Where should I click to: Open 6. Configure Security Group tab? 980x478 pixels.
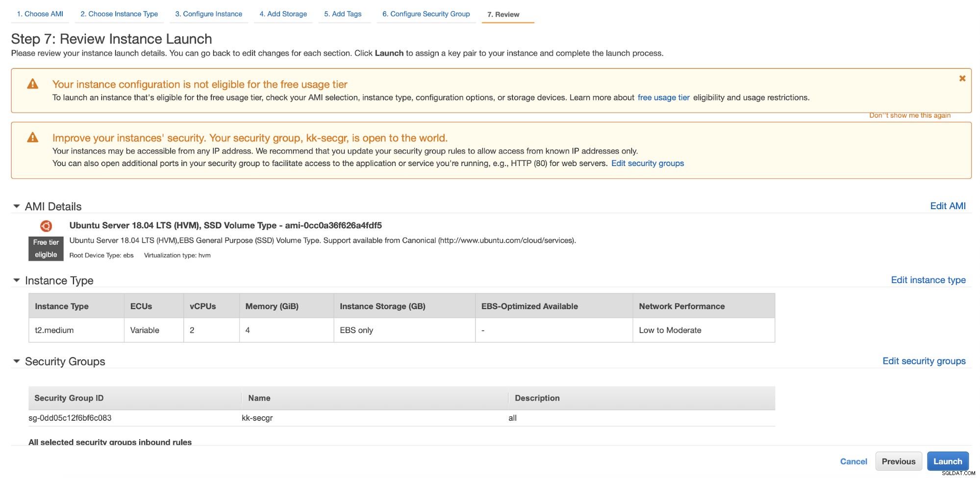426,14
